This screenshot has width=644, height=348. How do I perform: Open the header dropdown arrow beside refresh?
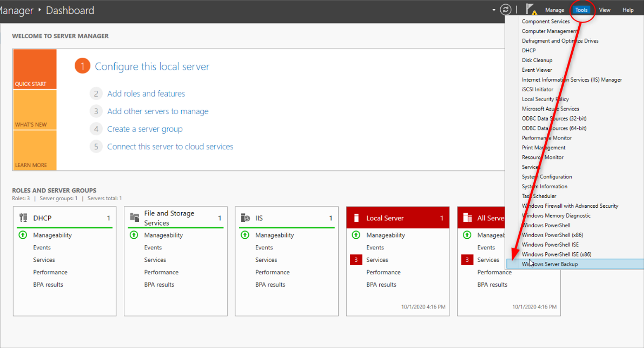coord(494,10)
